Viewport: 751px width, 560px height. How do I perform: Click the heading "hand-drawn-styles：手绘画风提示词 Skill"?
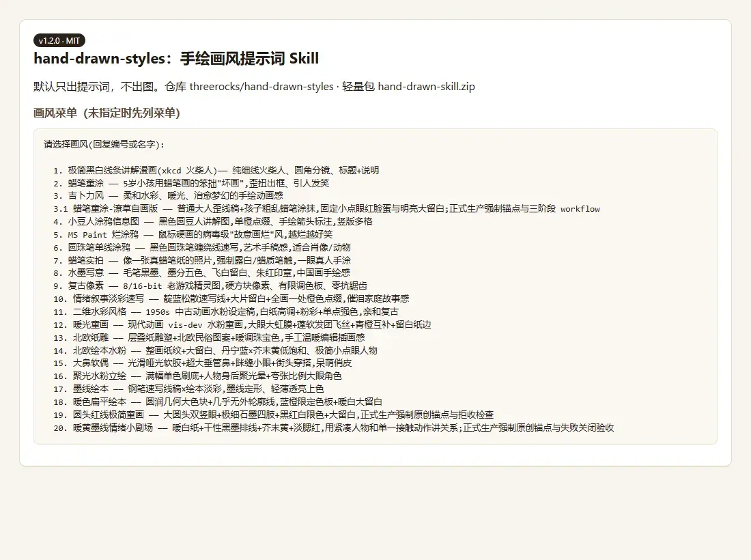pyautogui.click(x=176, y=59)
